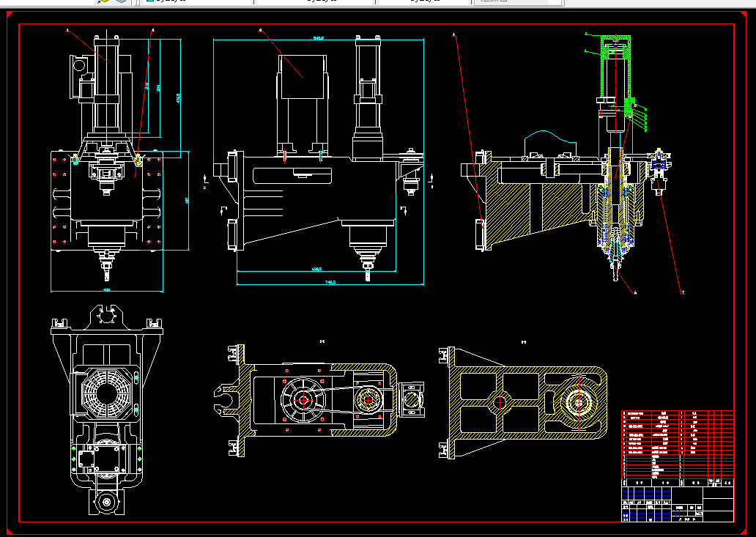Click the octagonal fan grille in plan view
Image resolution: width=756 pixels, height=537 pixels.
tap(105, 393)
